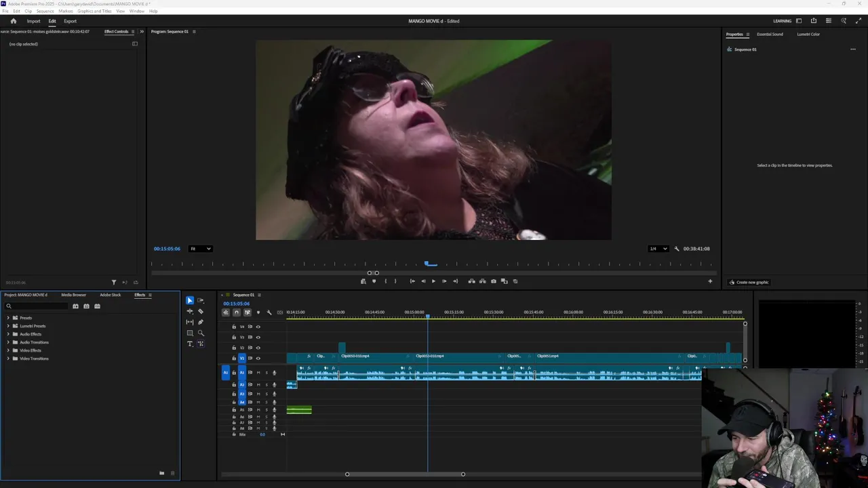Click Export Frame camera icon
Viewport: 868px width, 488px height.
493,281
